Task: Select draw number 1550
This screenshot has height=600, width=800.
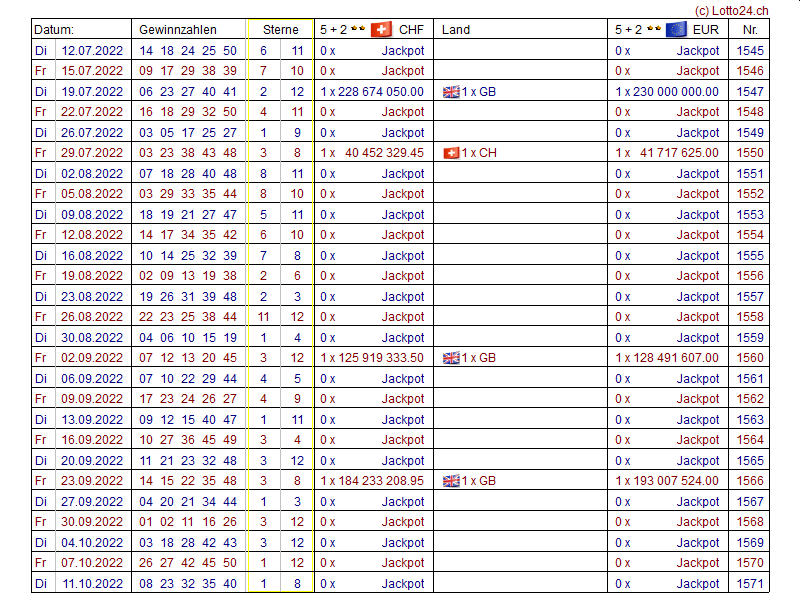Action: click(750, 153)
